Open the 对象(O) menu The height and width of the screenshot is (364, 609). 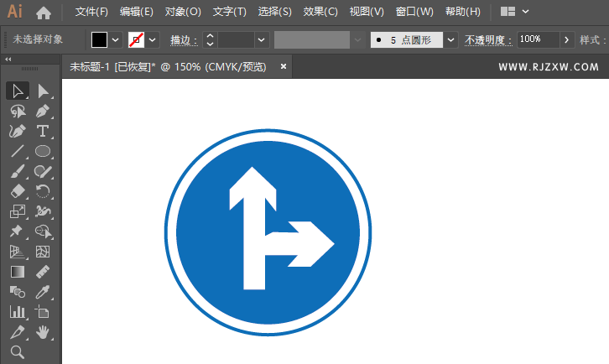[183, 12]
